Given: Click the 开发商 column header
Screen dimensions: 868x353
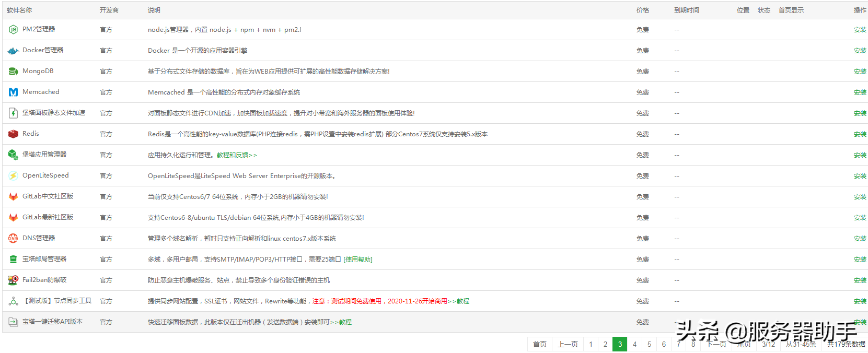Looking at the screenshot, I should pyautogui.click(x=109, y=10).
